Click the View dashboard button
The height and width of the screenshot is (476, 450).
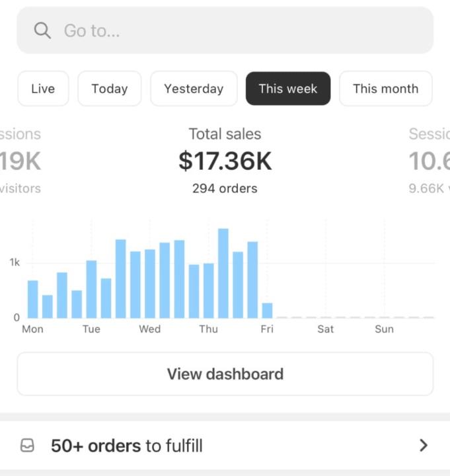coord(225,374)
